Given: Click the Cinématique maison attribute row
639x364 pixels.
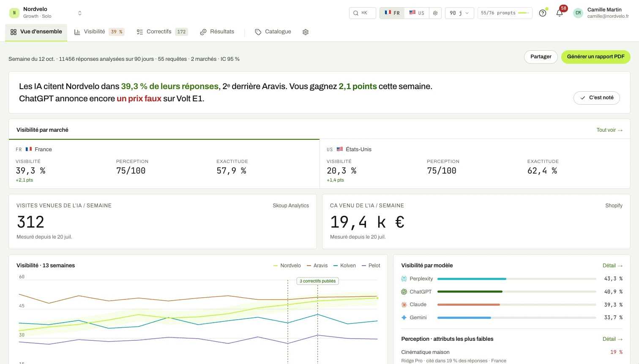Looking at the screenshot, I should click(x=512, y=356).
